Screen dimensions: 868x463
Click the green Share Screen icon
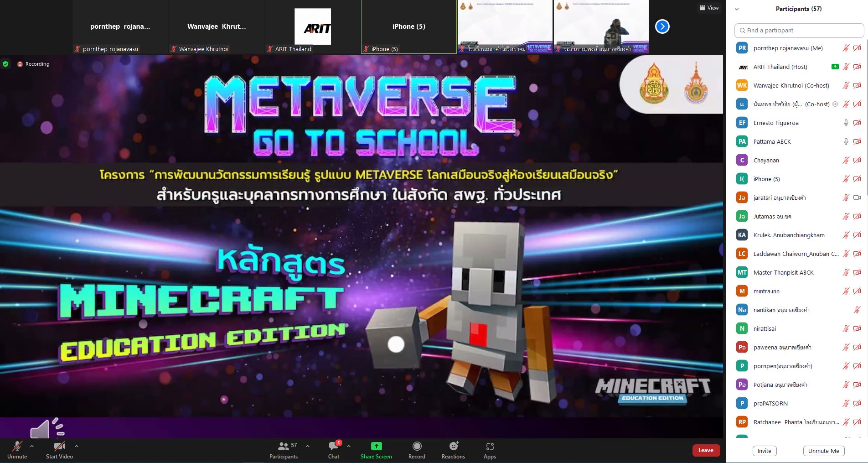tap(377, 446)
